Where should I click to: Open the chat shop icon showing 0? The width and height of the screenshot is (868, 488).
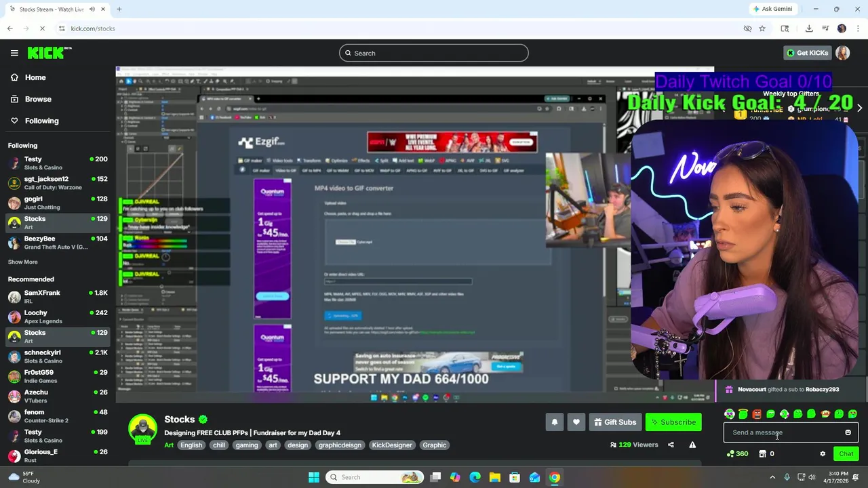766,454
